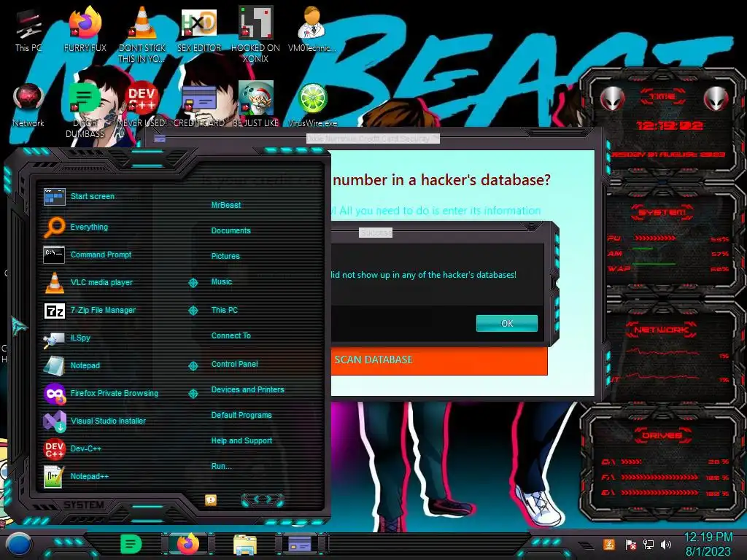Open Default Programs
This screenshot has height=560, width=747.
point(241,415)
